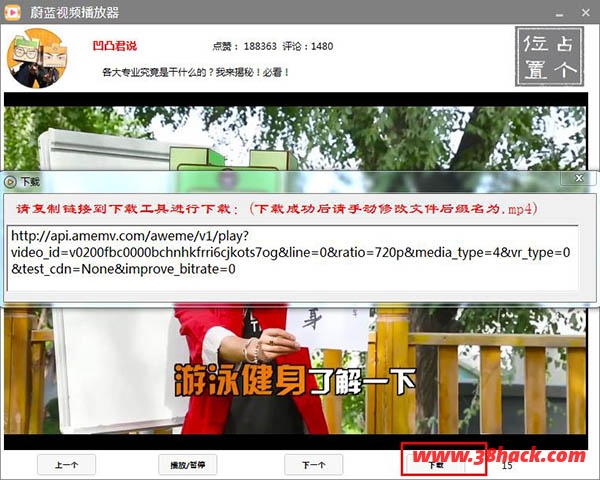600x480 pixels.
Task: Click the 占个位置 placeholder image
Action: [x=551, y=56]
